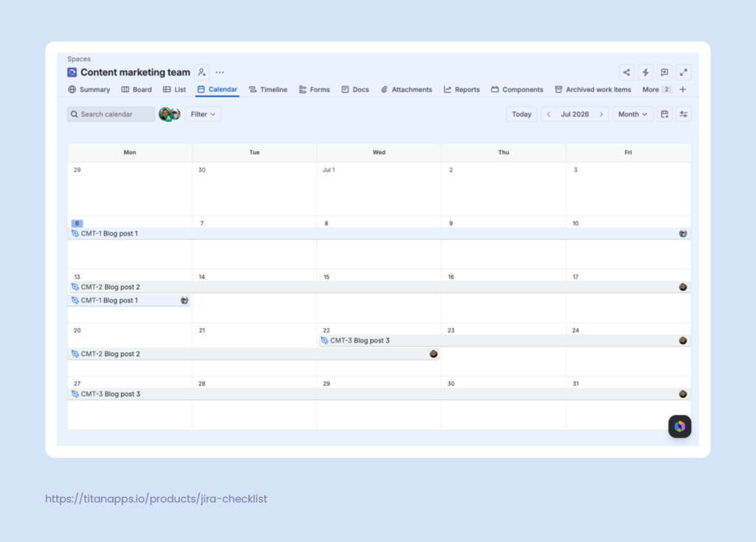Click assignee avatar on CMT-3 July 27 row

click(683, 394)
